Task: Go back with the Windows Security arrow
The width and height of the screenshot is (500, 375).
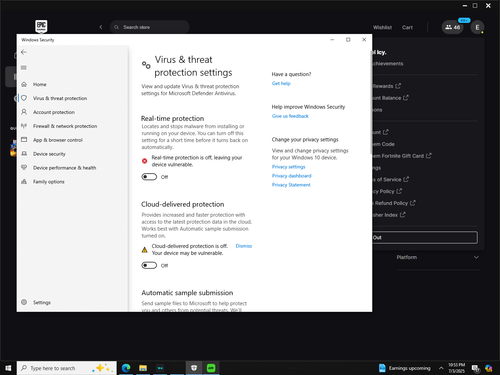Action: 24,52
